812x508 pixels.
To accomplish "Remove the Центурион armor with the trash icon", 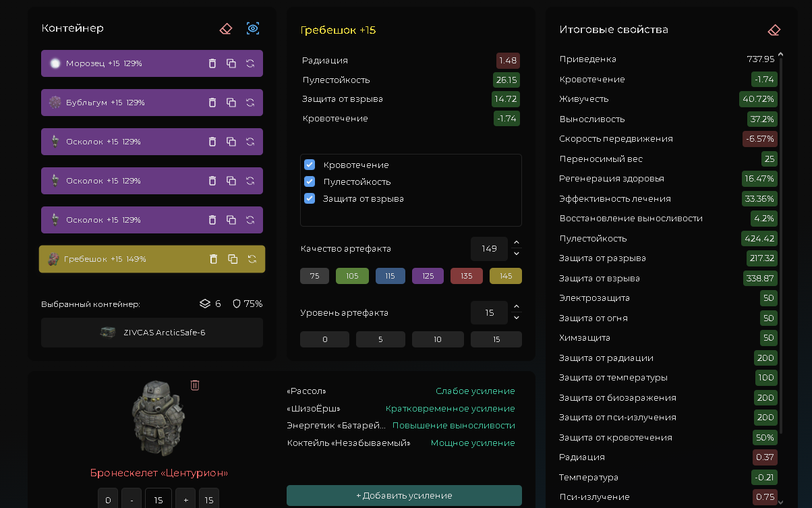I will (x=195, y=385).
